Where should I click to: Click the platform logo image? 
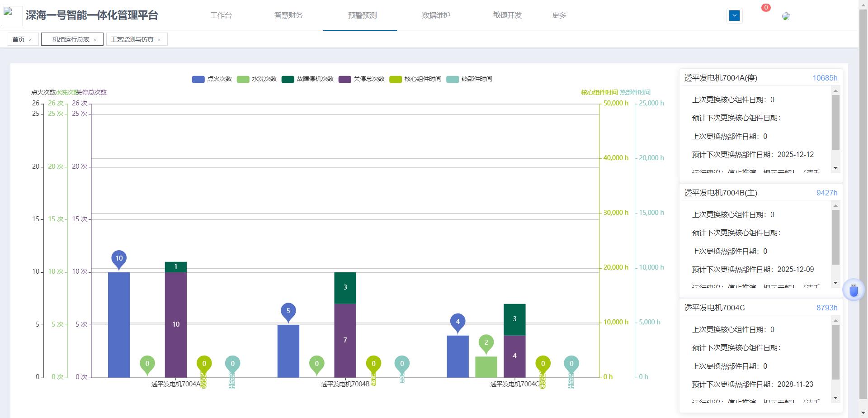click(13, 16)
